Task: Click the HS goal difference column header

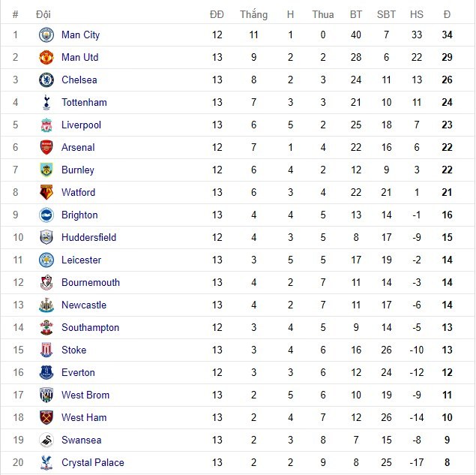Action: coord(417,14)
